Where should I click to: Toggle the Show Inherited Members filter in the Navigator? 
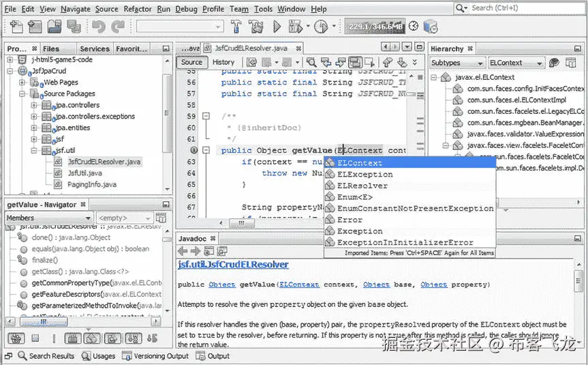coord(16,338)
